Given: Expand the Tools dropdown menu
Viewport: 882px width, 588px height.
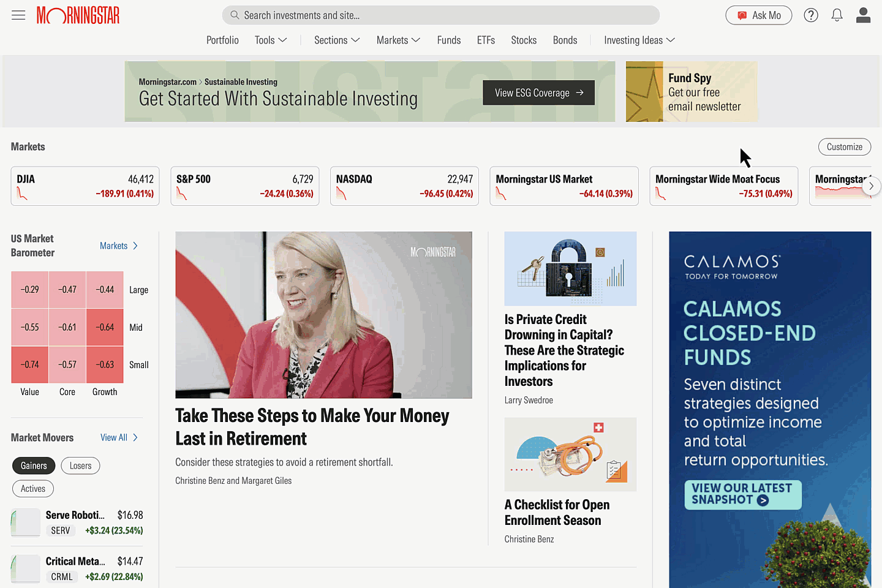Looking at the screenshot, I should pos(271,40).
